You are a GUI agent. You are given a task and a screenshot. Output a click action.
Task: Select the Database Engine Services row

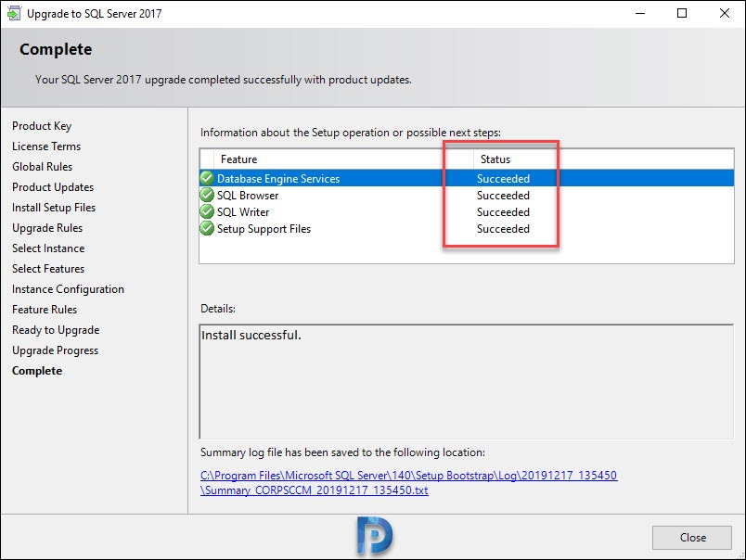coord(467,178)
